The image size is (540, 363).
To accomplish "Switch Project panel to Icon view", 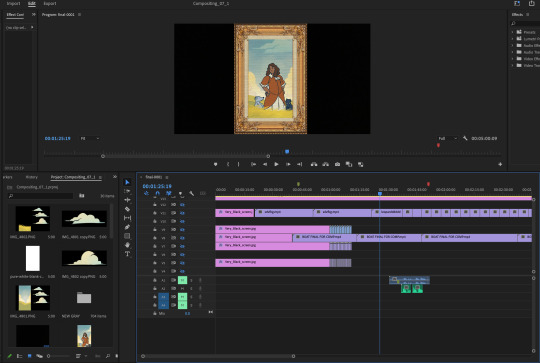I will (x=30, y=356).
